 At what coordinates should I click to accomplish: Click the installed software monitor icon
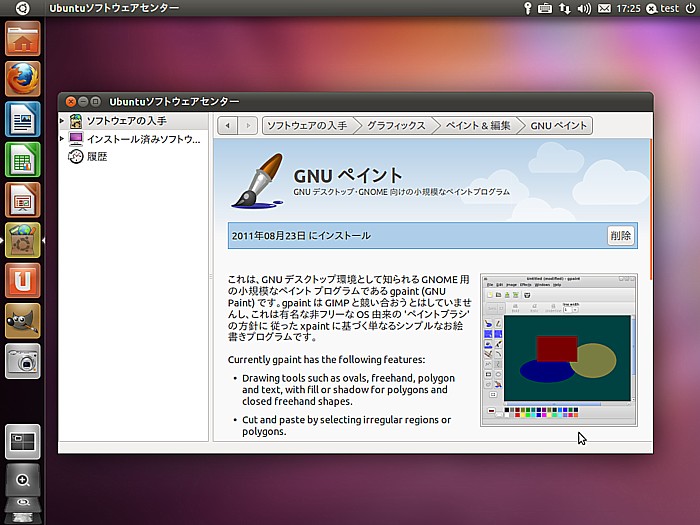pos(76,139)
